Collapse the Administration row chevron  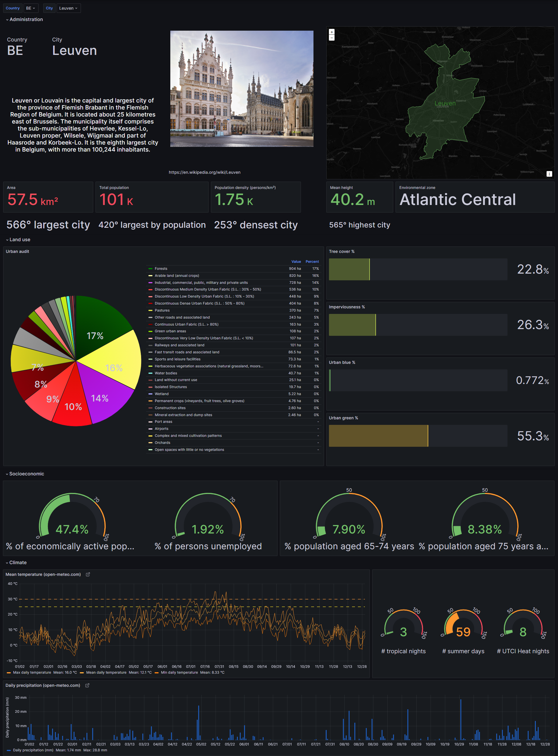click(x=7, y=20)
